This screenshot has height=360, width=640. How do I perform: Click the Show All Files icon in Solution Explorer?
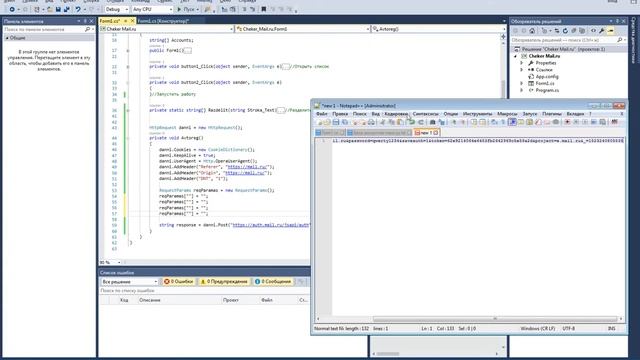pyautogui.click(x=582, y=31)
